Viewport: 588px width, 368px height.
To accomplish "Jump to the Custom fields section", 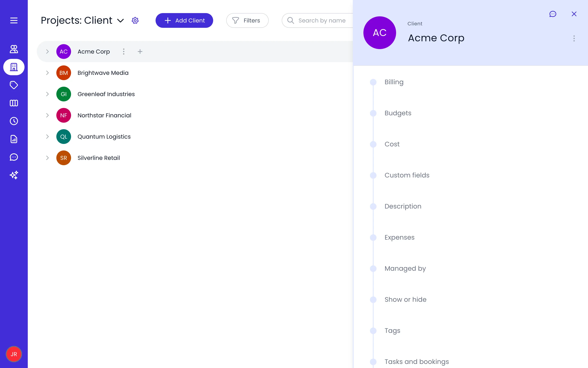I will click(x=407, y=175).
